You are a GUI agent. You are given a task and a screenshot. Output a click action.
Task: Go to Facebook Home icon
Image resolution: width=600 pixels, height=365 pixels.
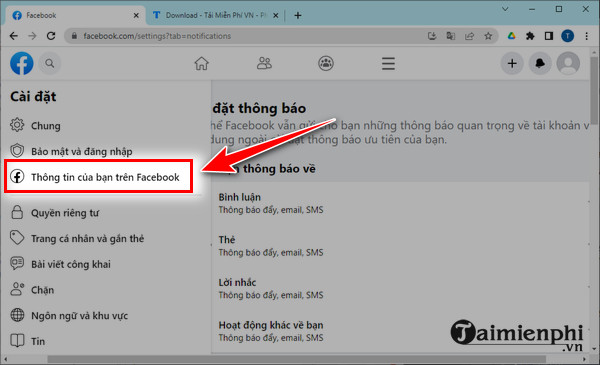pyautogui.click(x=201, y=64)
